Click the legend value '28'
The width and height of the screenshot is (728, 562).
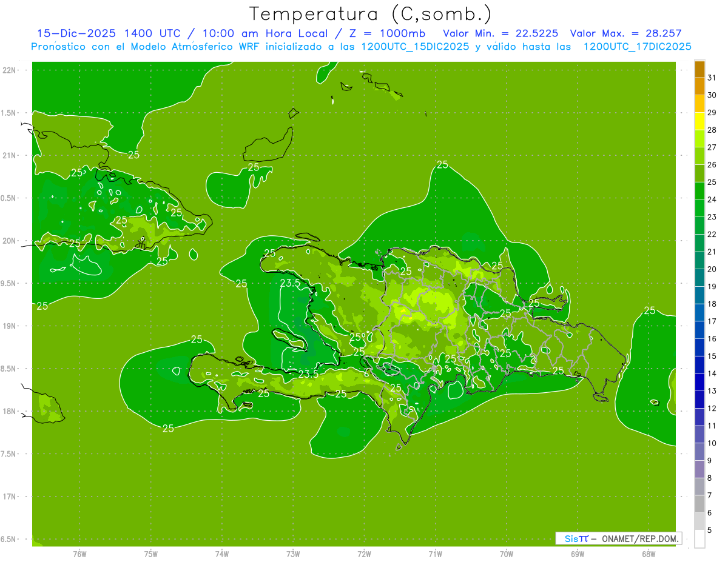click(712, 130)
